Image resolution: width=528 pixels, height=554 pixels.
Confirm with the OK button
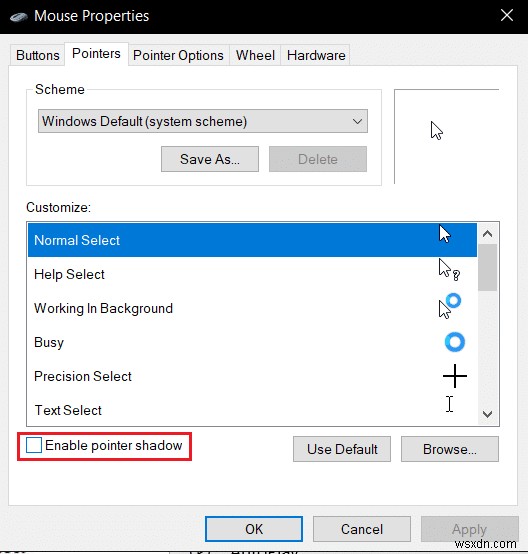pyautogui.click(x=254, y=529)
